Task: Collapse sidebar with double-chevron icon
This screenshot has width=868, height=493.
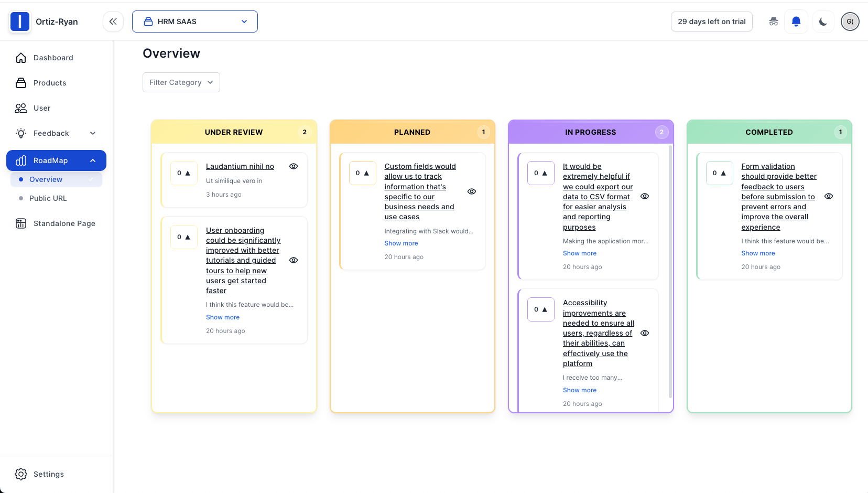Action: point(113,22)
